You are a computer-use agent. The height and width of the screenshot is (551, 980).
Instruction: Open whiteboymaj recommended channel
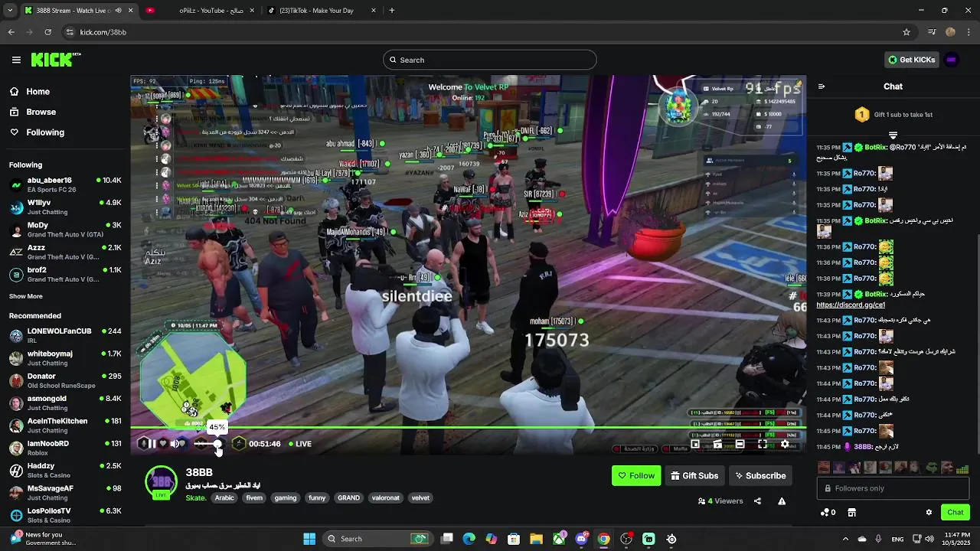(x=64, y=357)
